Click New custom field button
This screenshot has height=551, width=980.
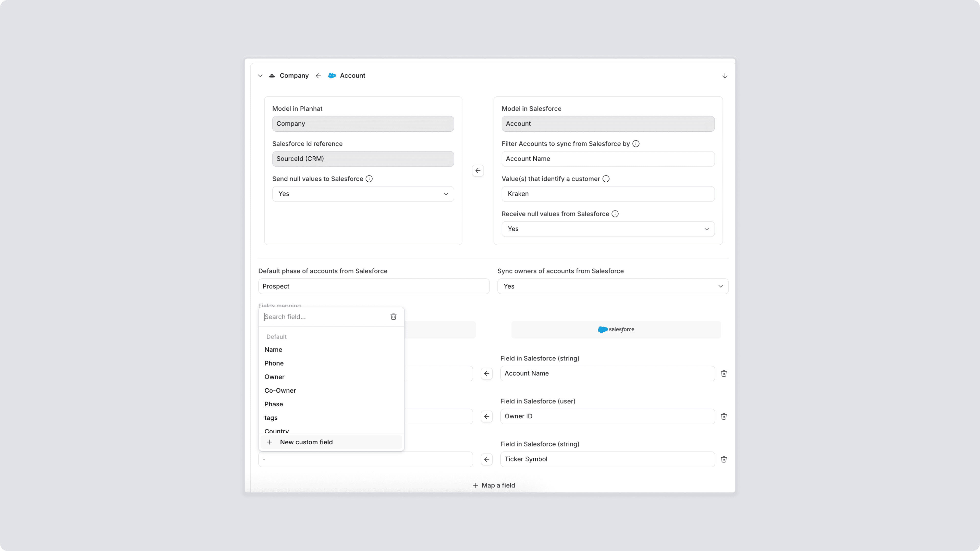tap(306, 442)
